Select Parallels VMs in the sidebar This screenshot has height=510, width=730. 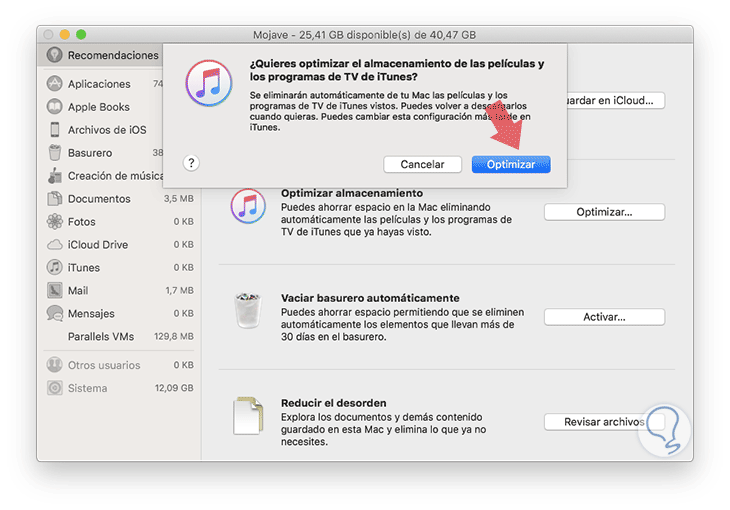click(119, 336)
